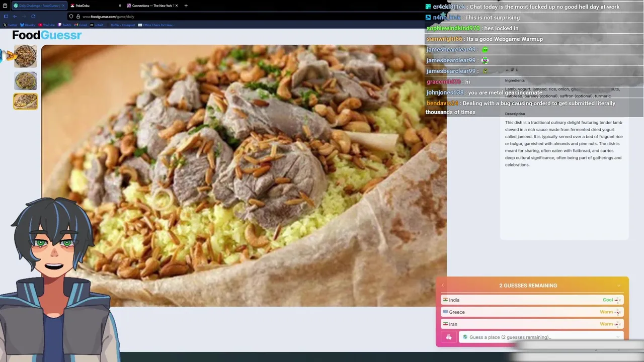
Task: Select the Daily Challenge FoodGuessr tab
Action: click(x=39, y=6)
